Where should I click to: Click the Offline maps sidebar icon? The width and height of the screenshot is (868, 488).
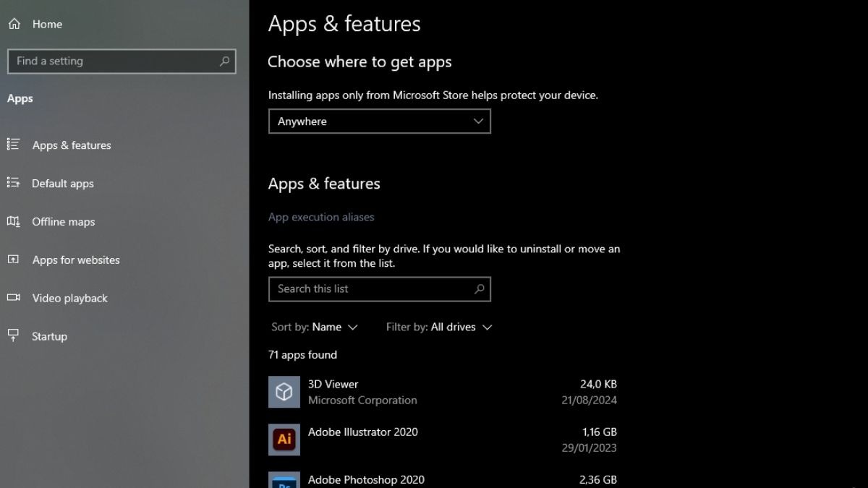click(13, 221)
